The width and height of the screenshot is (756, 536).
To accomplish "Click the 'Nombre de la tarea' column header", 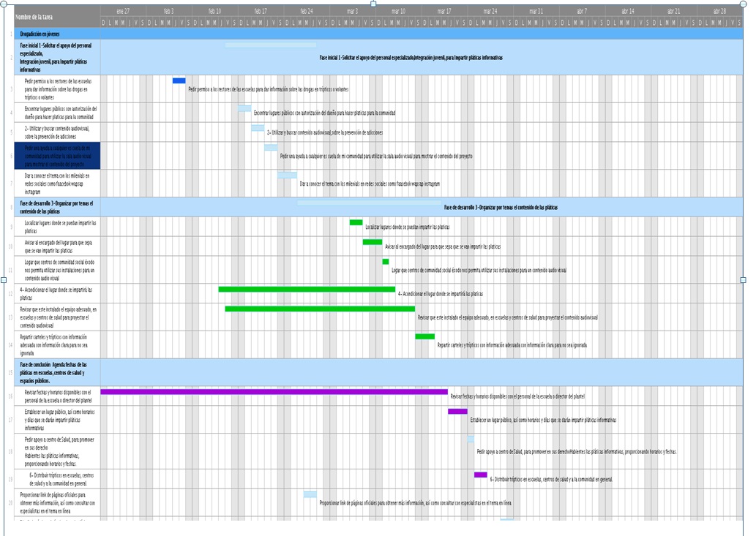I will coord(57,17).
